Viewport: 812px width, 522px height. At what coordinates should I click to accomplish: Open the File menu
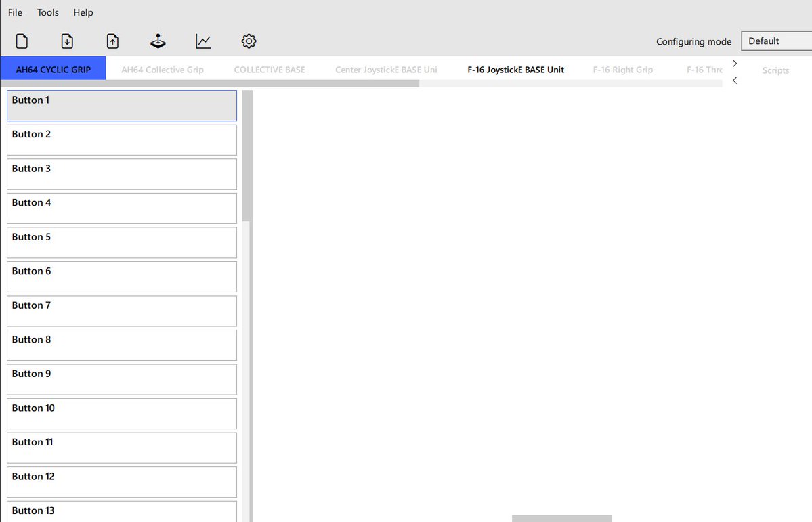point(15,12)
